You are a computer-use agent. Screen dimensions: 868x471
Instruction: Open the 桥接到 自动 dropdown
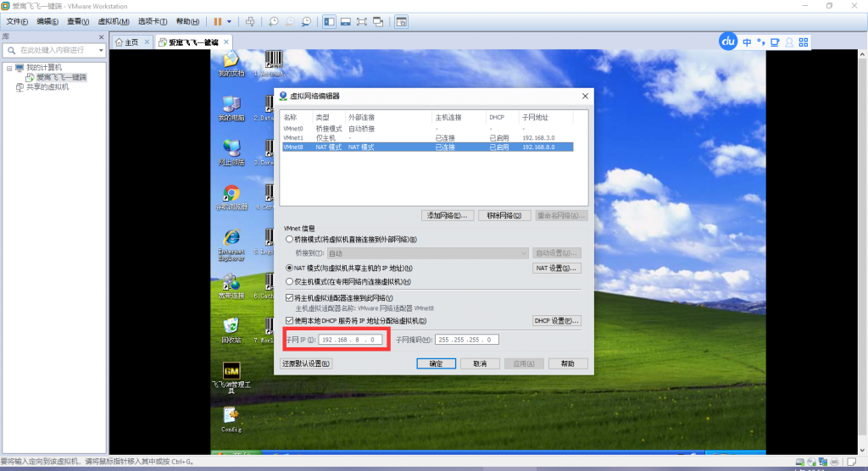coord(427,253)
